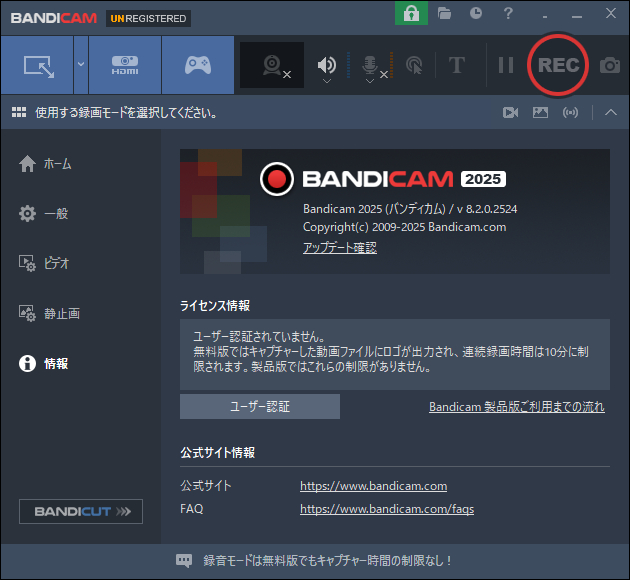
Task: Click the ライセンス情報 heading
Action: (x=215, y=306)
